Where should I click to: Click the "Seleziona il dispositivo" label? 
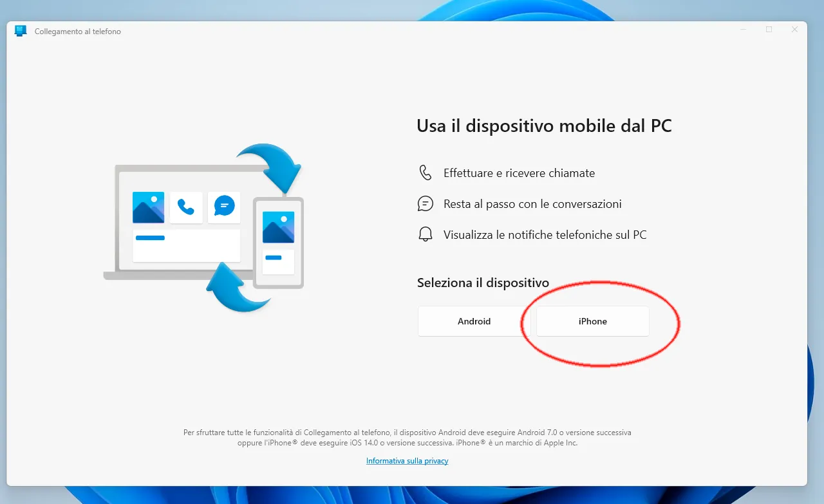[483, 283]
